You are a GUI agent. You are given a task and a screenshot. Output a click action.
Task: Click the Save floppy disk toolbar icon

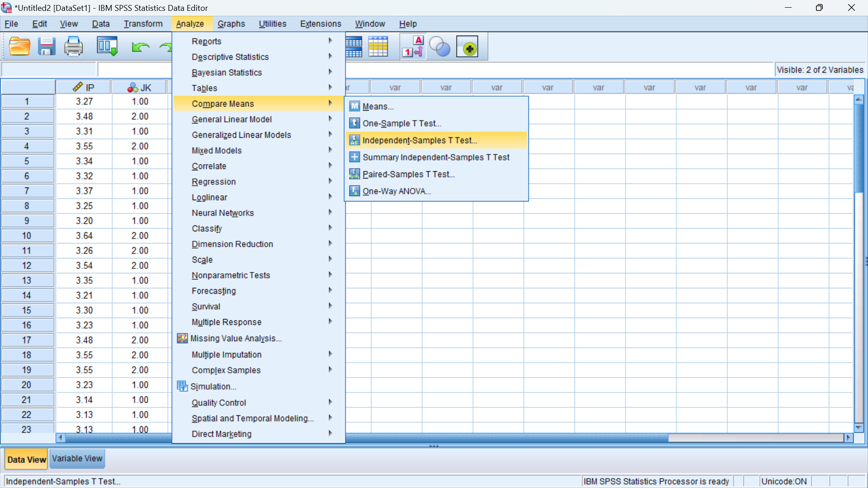(x=46, y=47)
